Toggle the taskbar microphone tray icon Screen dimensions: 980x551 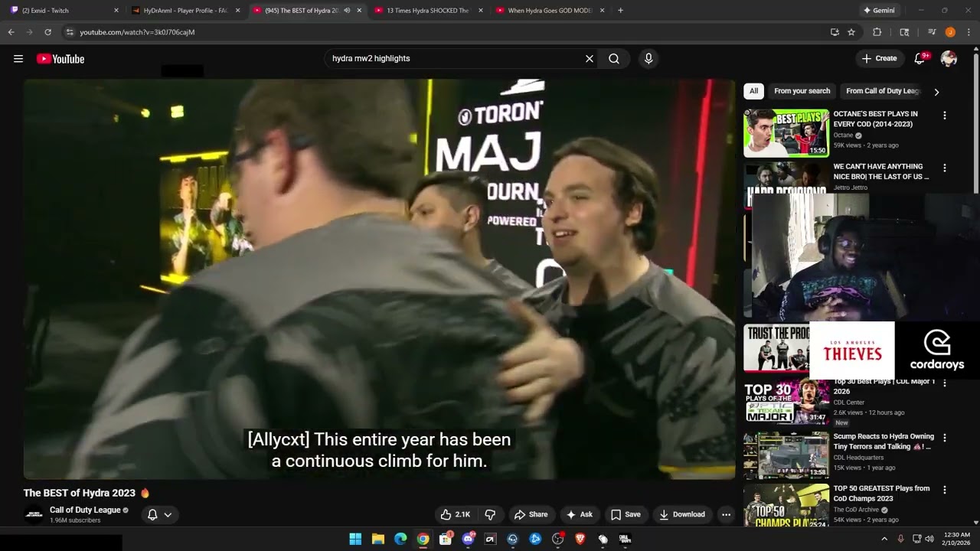[900, 539]
